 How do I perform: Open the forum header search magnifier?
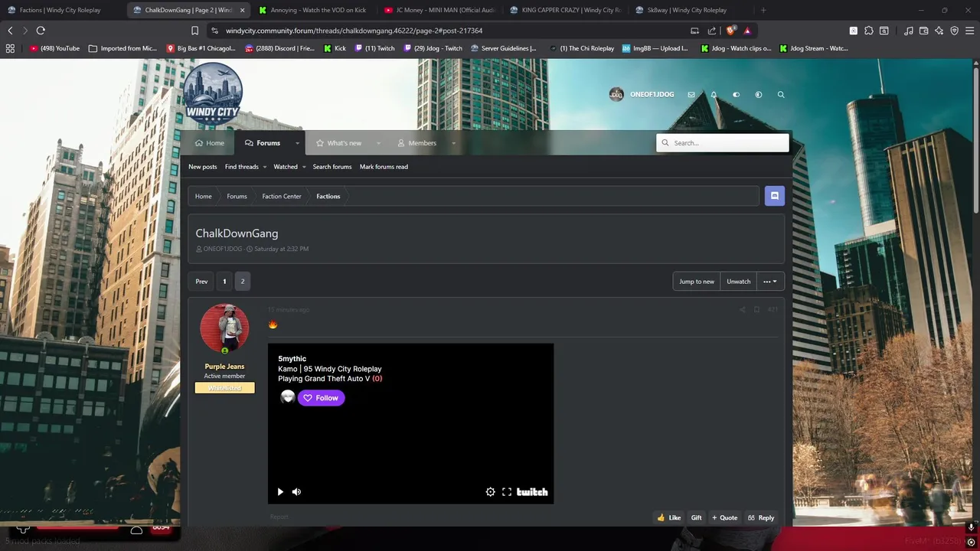781,95
